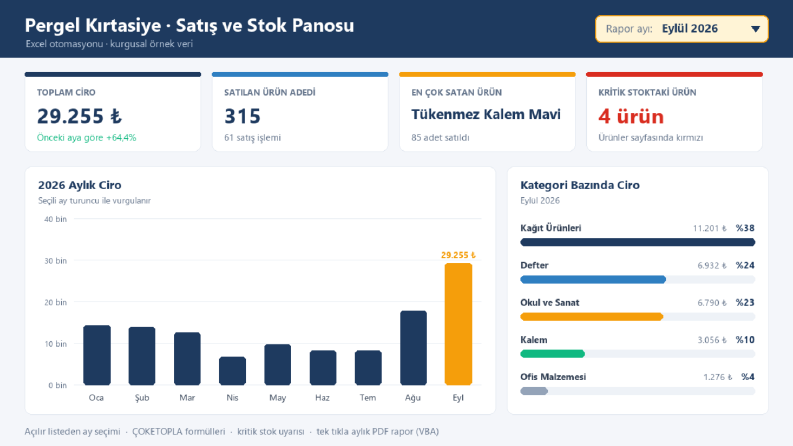This screenshot has height=446, width=793.
Task: Click the '1.276 ₺' value
Action: [x=718, y=377]
